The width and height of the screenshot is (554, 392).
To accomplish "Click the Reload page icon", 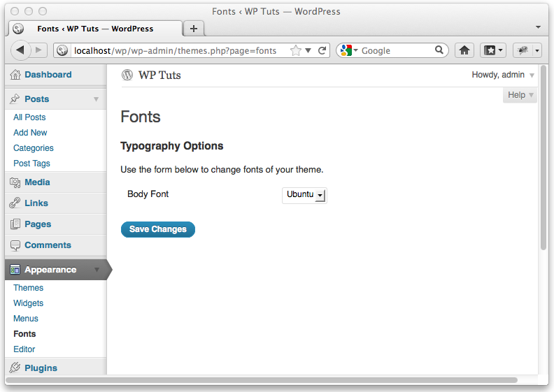I will pyautogui.click(x=322, y=50).
